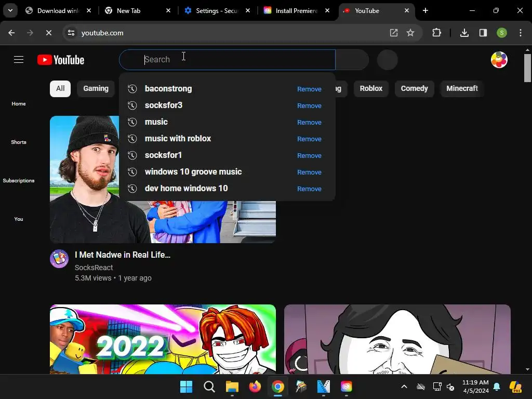532x399 pixels.
Task: Select the Gaming filter chip
Action: tap(96, 88)
